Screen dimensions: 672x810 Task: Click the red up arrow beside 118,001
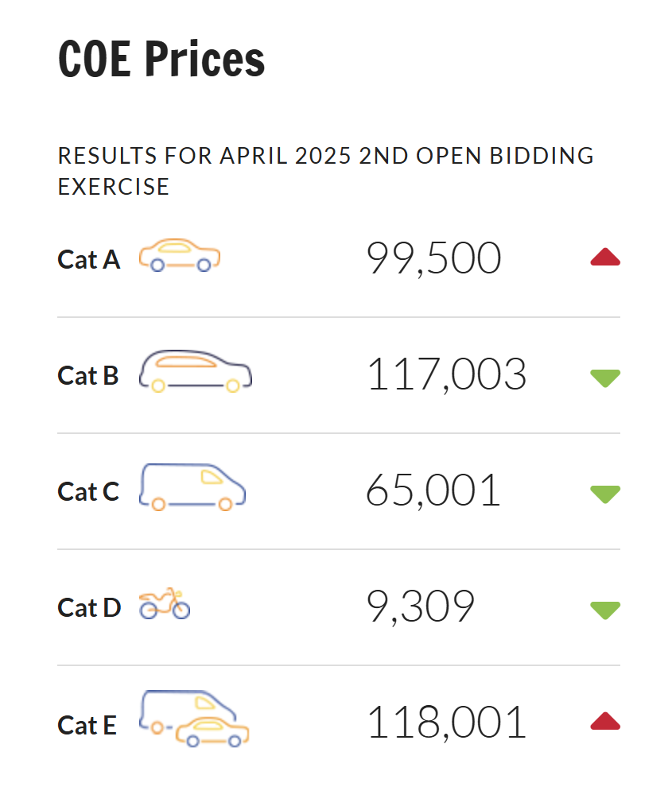[605, 721]
